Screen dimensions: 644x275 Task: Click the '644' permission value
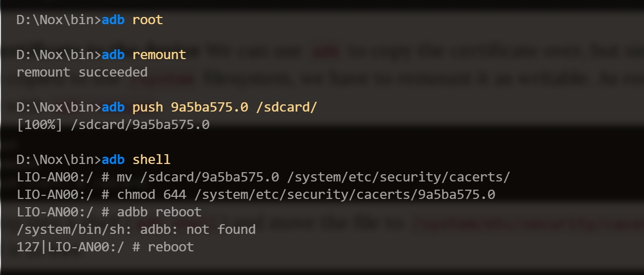(x=175, y=195)
